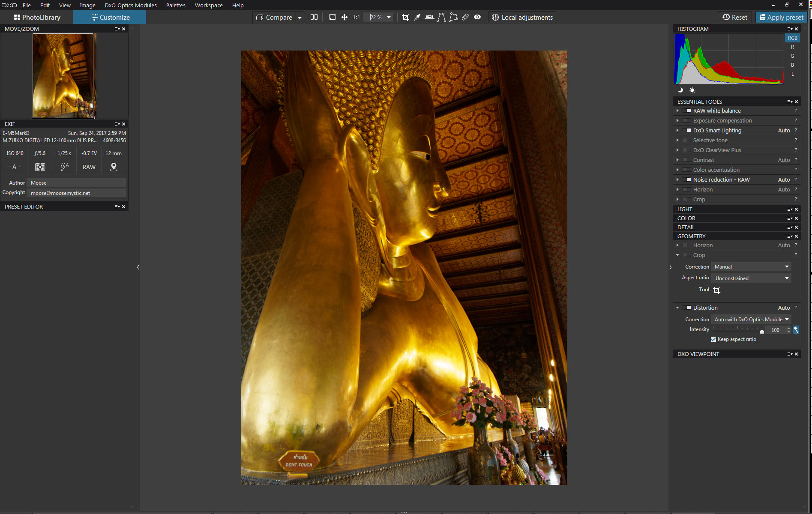The width and height of the screenshot is (812, 514).
Task: Open the File menu
Action: tap(27, 5)
